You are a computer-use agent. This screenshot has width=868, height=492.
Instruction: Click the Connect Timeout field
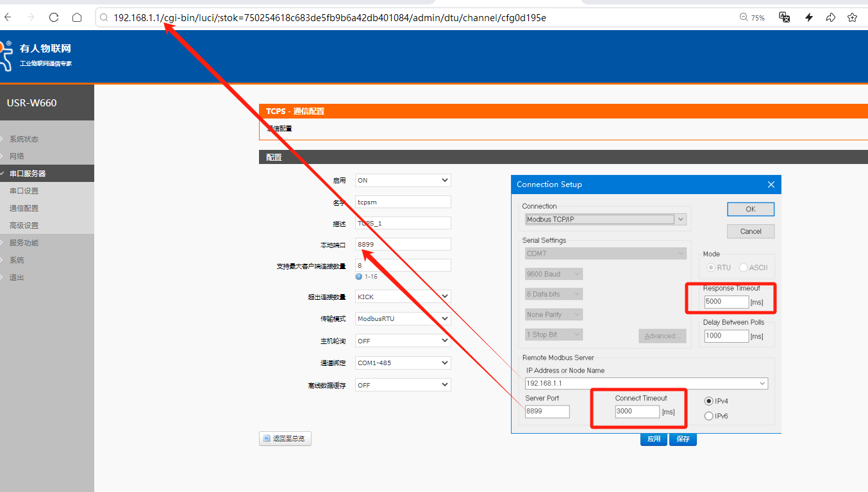tap(637, 411)
